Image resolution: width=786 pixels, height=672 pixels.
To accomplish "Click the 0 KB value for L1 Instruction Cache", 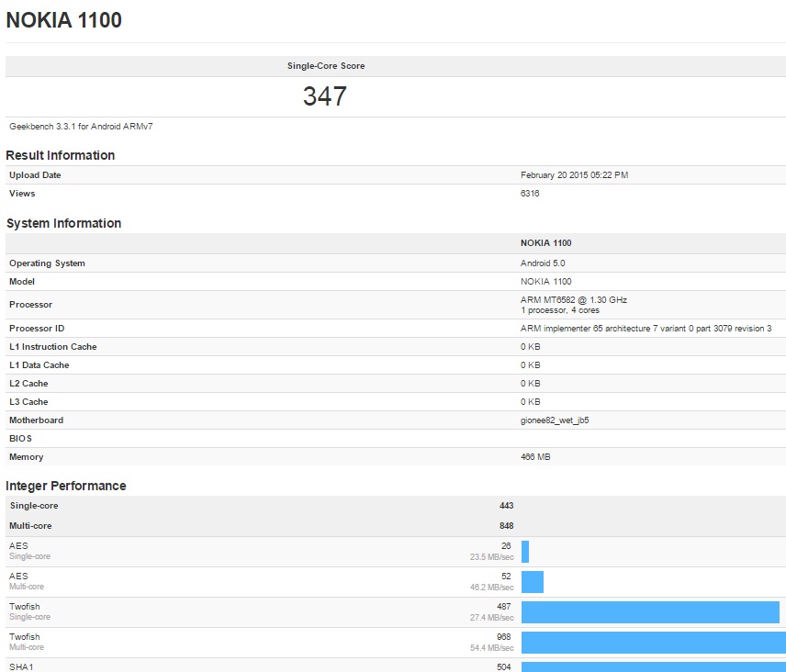I will point(531,347).
